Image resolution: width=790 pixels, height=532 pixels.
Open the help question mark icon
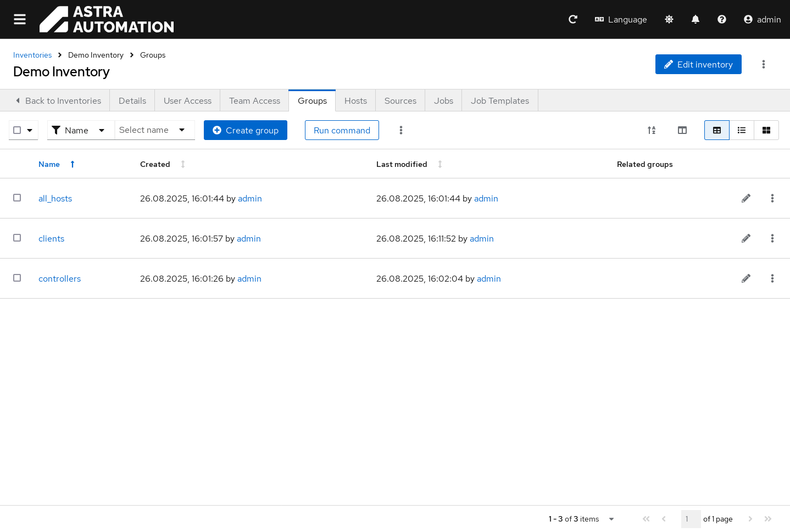[x=721, y=19]
